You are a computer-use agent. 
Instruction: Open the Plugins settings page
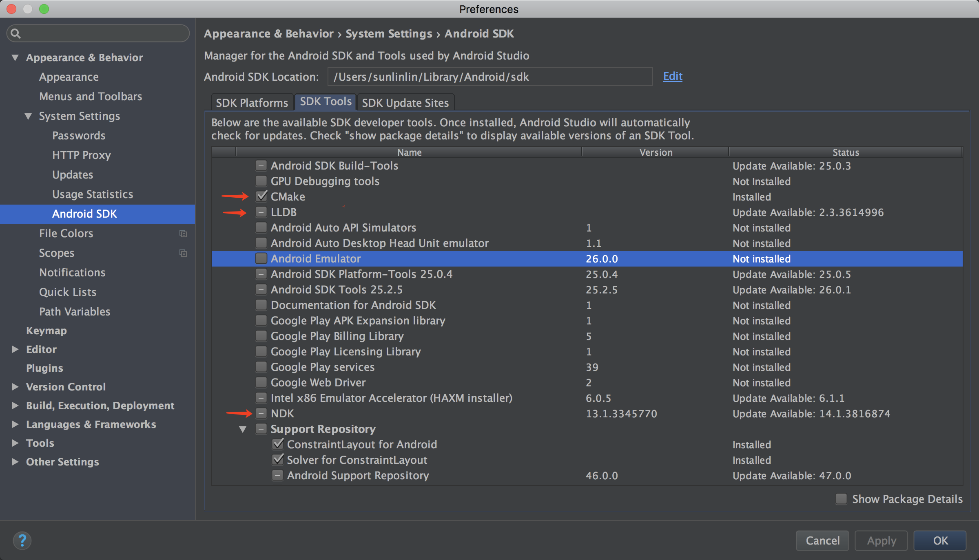pos(44,368)
